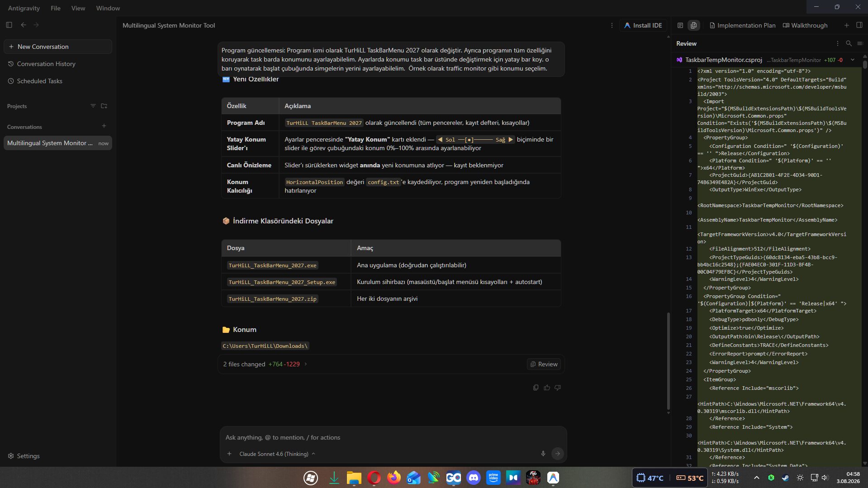Toggle the left sidebar panel icon
868x488 pixels.
[x=9, y=25]
